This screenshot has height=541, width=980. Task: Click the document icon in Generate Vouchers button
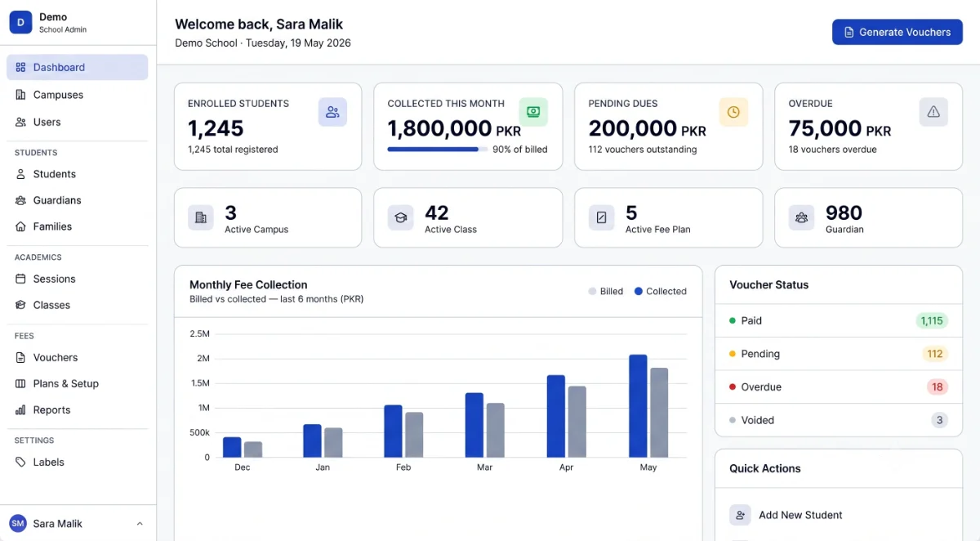[849, 33]
